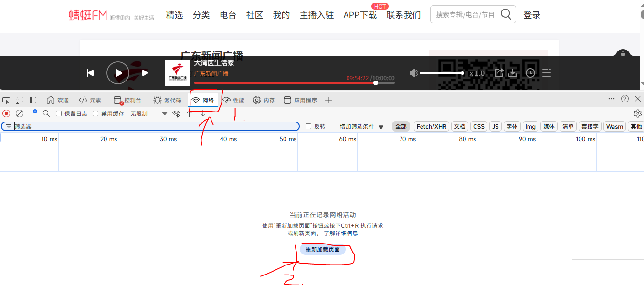Click the player share icon
Screen dimensions: 644x285
coord(498,73)
